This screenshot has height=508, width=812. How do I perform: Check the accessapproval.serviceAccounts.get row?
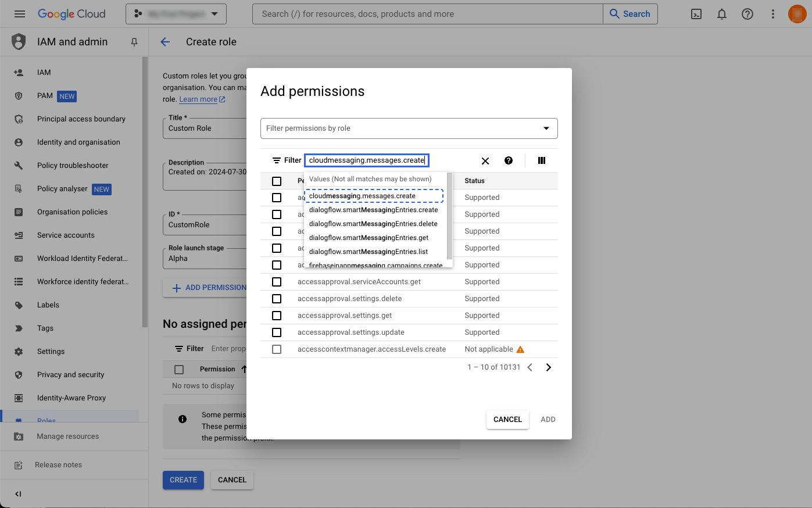pyautogui.click(x=277, y=282)
